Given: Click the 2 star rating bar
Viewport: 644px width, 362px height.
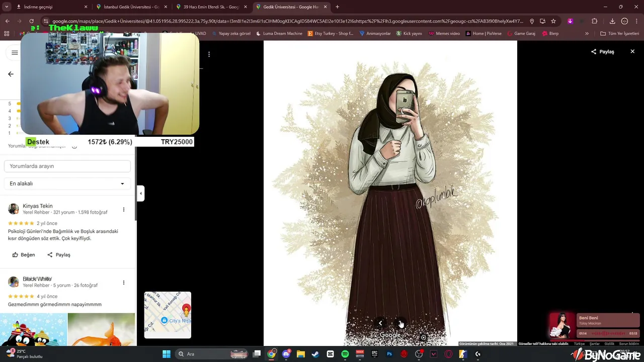Looking at the screenshot, I should point(18,126).
